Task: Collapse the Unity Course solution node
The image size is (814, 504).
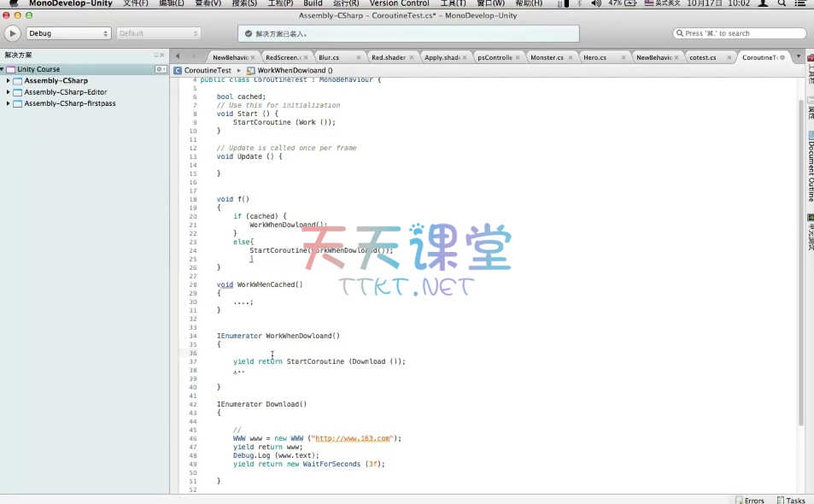Action: click(3, 69)
